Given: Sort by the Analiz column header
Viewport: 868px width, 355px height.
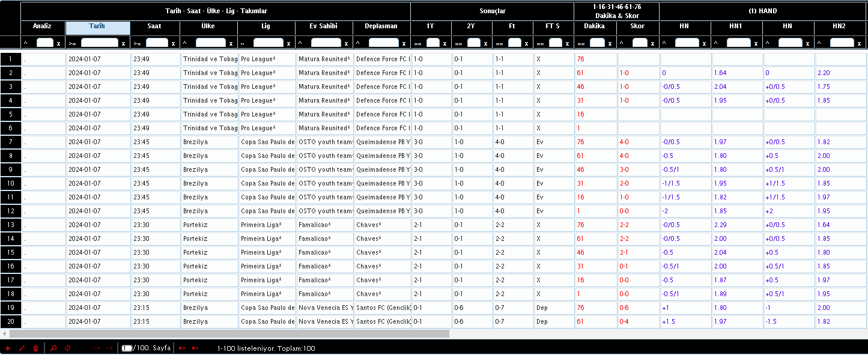Looking at the screenshot, I should click(x=42, y=28).
